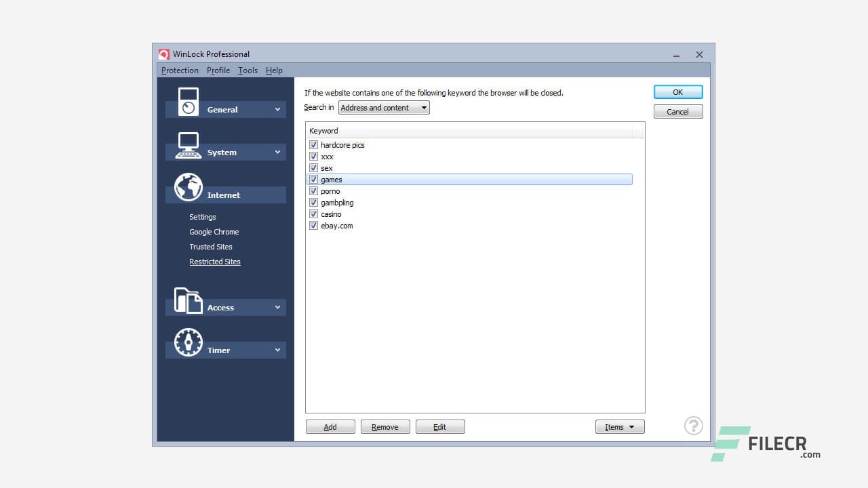Select the 'hardcore pics' row text
The image size is (868, 488).
coord(342,145)
